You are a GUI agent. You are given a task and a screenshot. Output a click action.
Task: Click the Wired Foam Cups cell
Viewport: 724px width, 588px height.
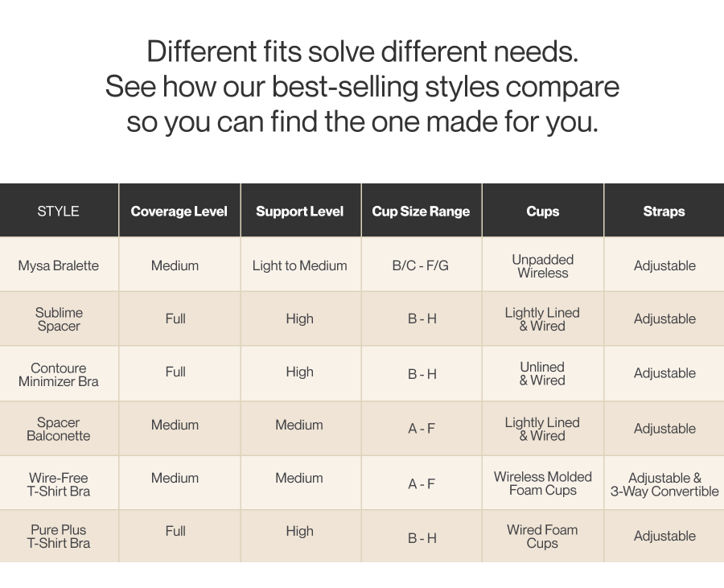point(542,537)
